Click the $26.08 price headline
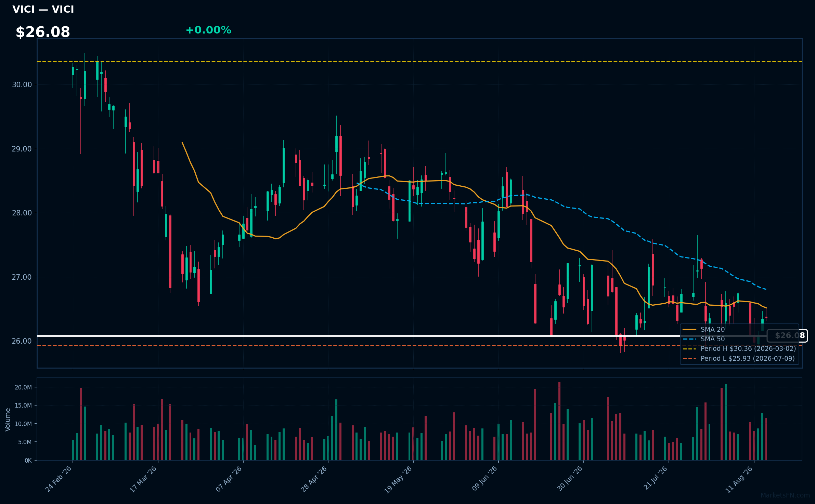Screen dimensions: 815x504 43,32
